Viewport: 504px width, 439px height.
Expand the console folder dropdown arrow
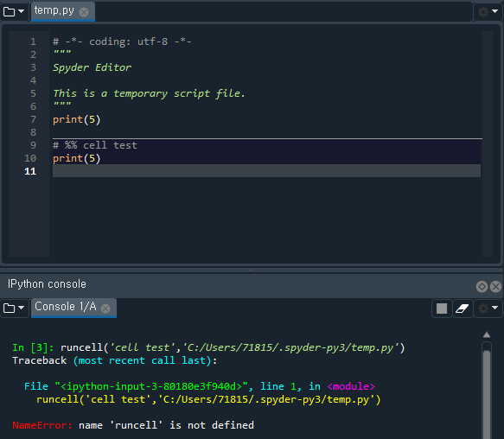(x=22, y=308)
